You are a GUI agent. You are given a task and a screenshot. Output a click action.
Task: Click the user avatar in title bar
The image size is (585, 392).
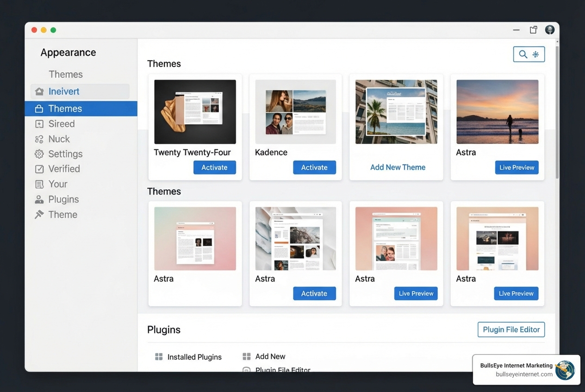[550, 30]
